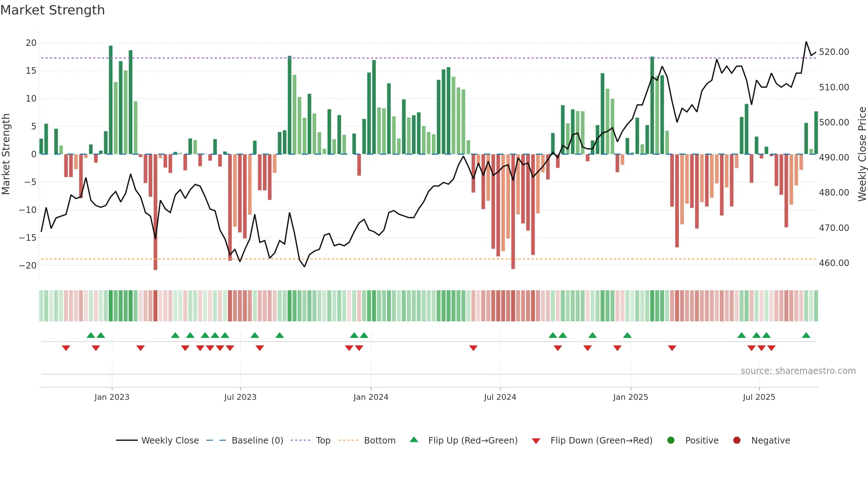
Task: Click the "Jan 2023" x-axis label
Action: coord(112,397)
